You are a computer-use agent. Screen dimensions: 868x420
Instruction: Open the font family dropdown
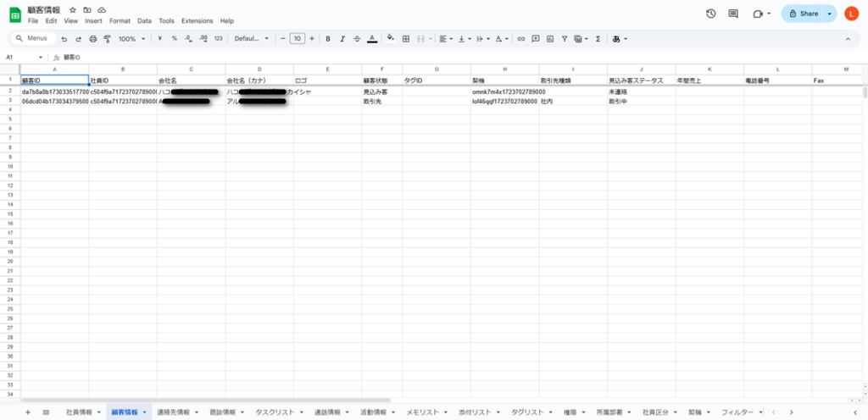coord(251,39)
